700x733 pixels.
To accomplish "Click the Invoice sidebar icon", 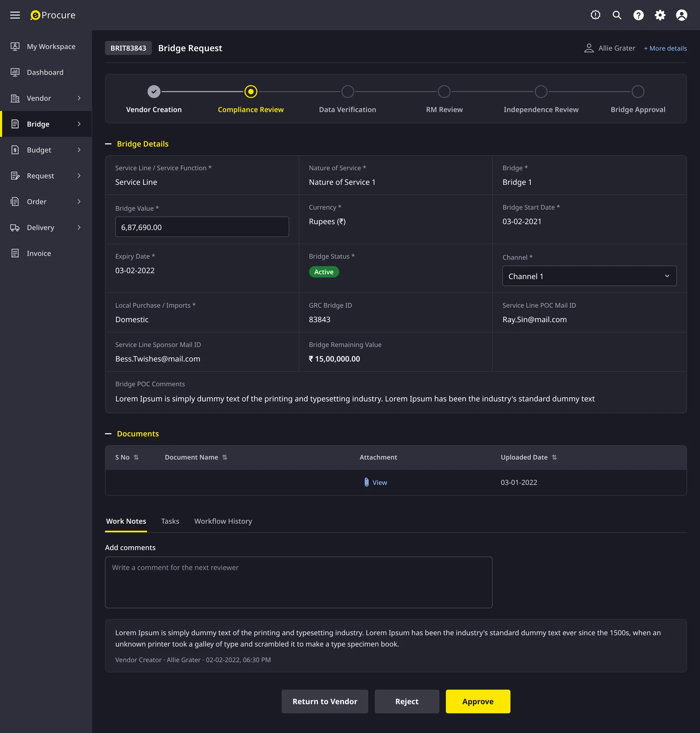I will 15,253.
